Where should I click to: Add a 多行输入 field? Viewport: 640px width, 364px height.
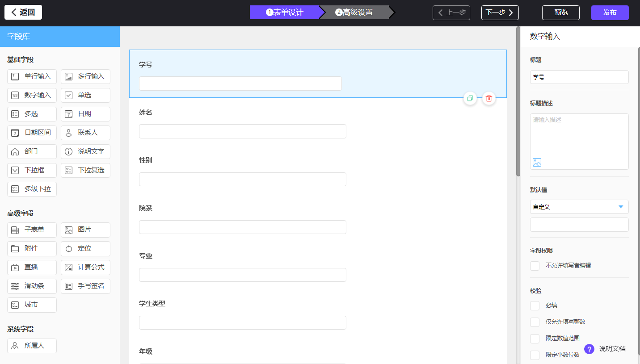click(x=85, y=76)
